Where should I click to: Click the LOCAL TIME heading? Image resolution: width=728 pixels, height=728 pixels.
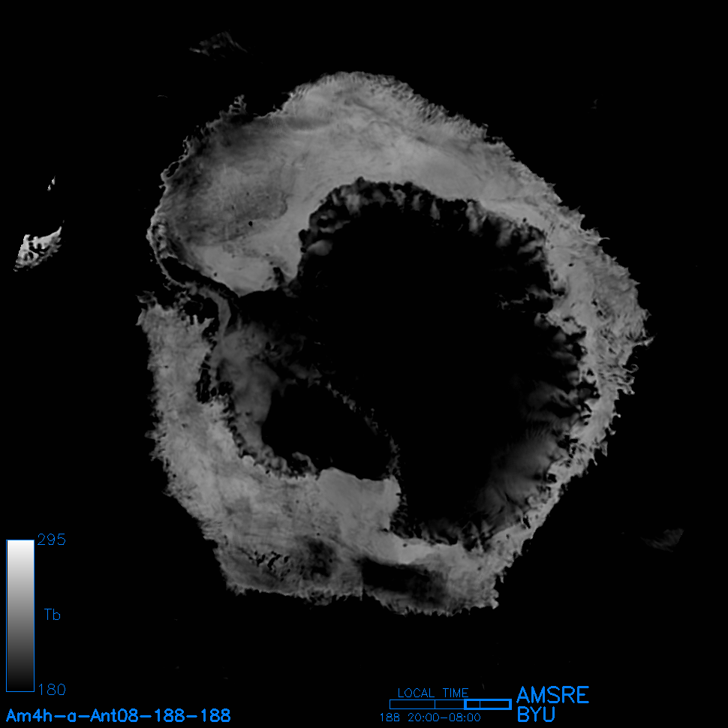pyautogui.click(x=433, y=693)
